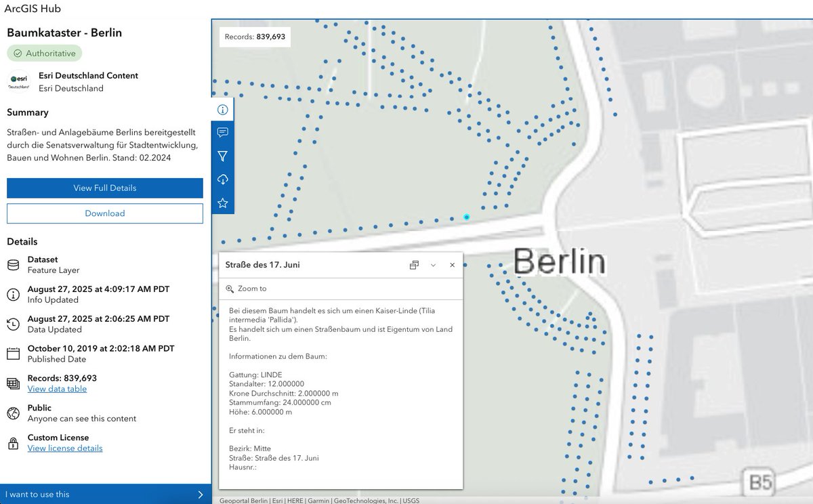Click the Public globe icon
This screenshot has width=813, height=504.
pos(13,413)
